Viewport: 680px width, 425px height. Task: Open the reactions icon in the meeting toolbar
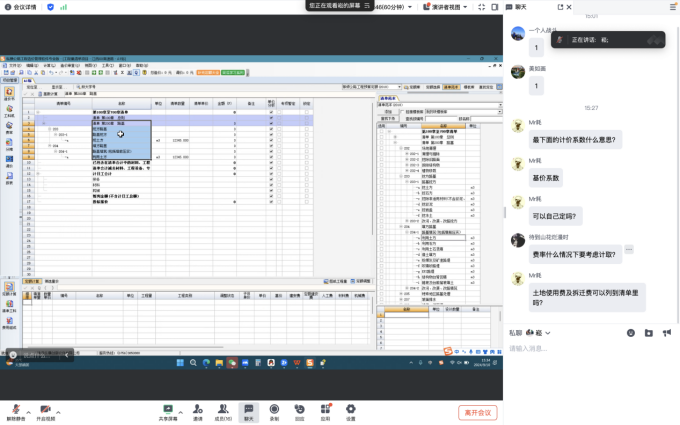click(299, 412)
